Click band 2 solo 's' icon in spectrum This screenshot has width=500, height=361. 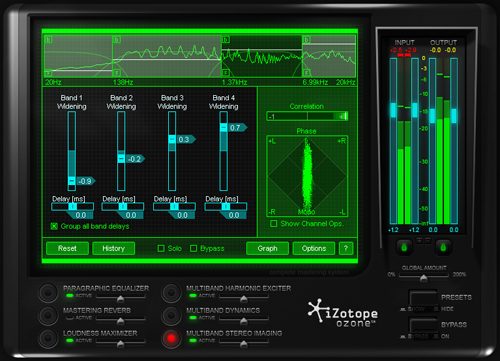point(117,73)
